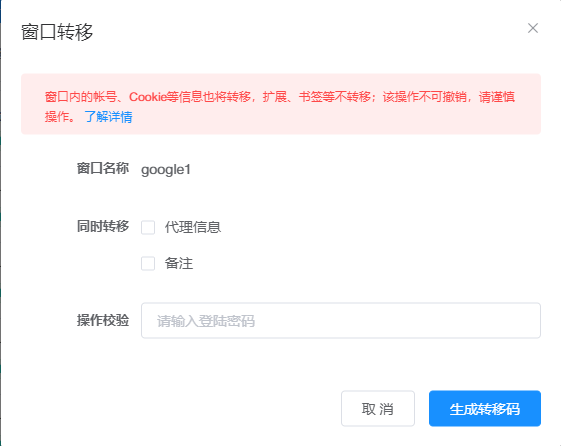Click the 扩展、书签等不转移 phrase in the warning
Viewport: 561px width, 446px height.
click(x=316, y=97)
